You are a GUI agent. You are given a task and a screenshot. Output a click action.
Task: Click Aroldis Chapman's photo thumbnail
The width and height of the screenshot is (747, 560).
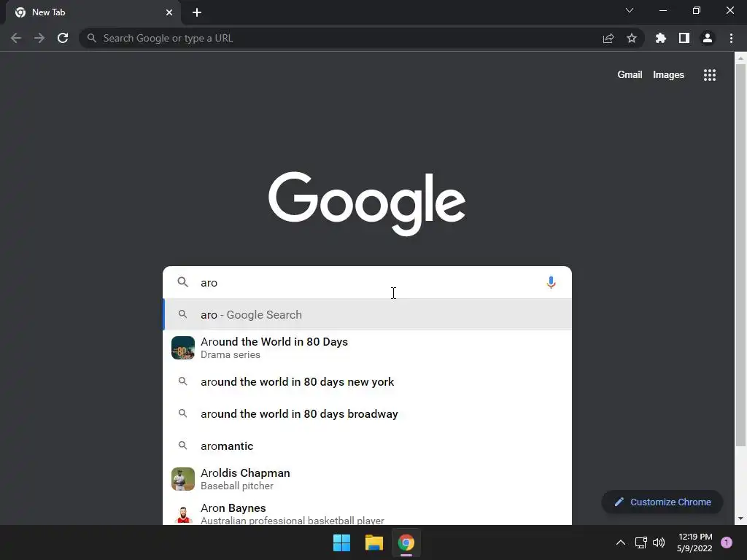(x=183, y=479)
